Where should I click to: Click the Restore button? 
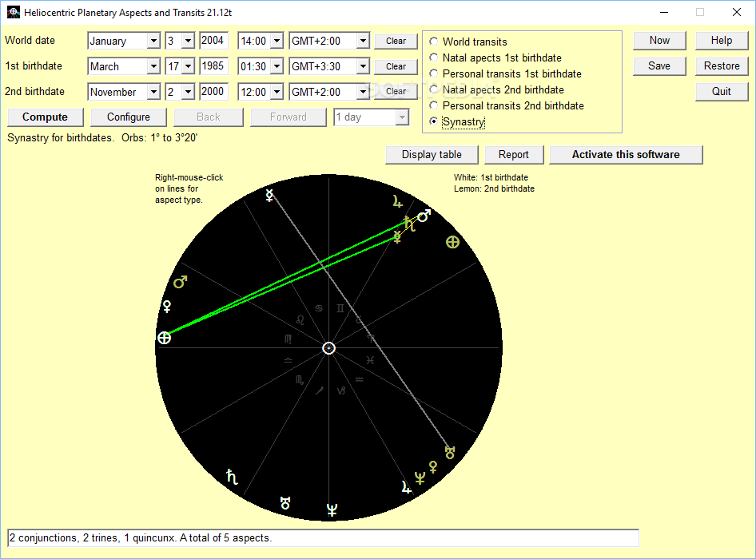click(722, 66)
